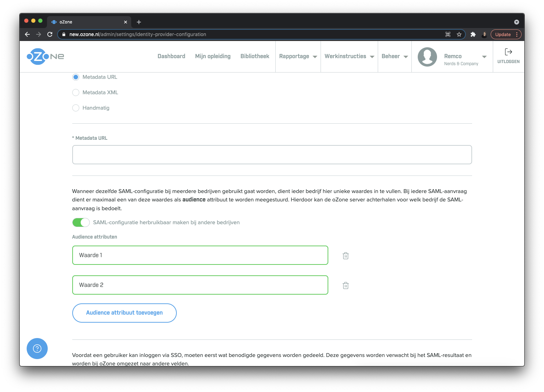Select the Metadata XML radio option

(x=76, y=92)
